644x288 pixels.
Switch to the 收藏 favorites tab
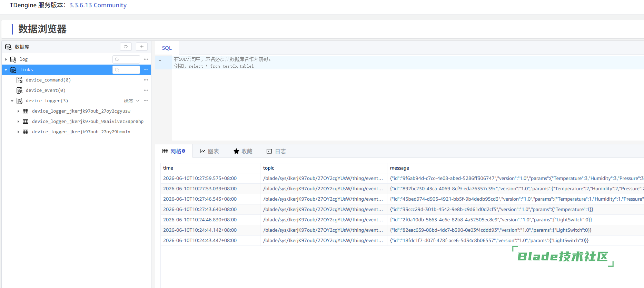(x=243, y=151)
